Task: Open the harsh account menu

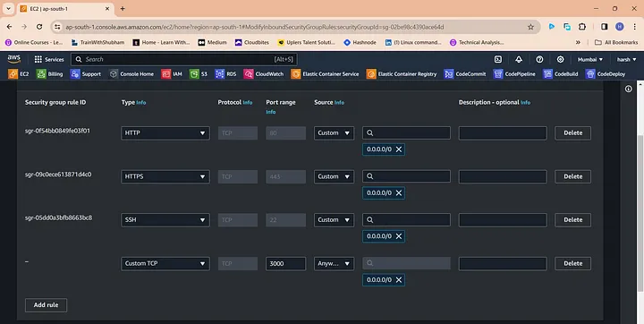Action: (x=626, y=59)
